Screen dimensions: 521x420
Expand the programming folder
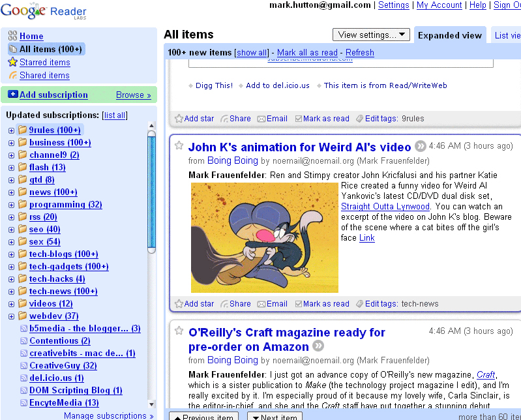click(x=11, y=205)
